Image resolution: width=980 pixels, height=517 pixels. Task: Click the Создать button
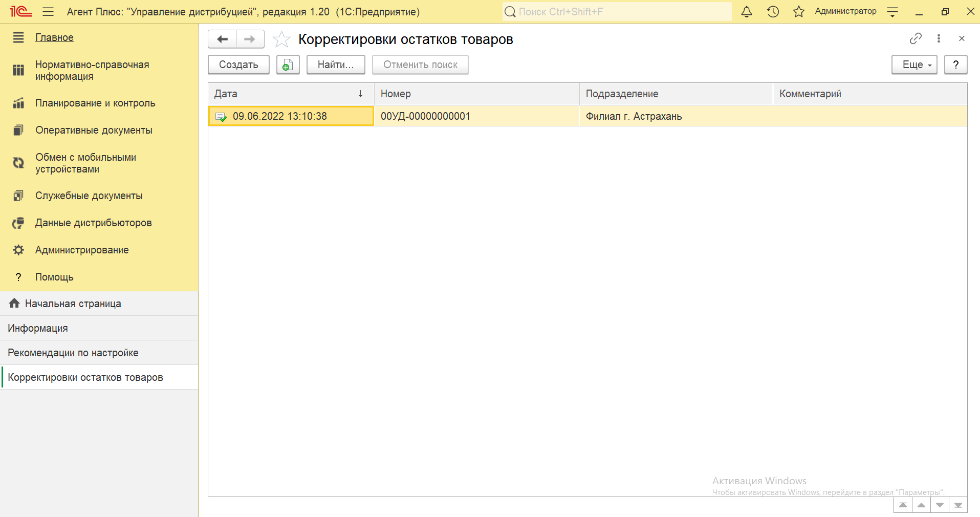coord(238,65)
